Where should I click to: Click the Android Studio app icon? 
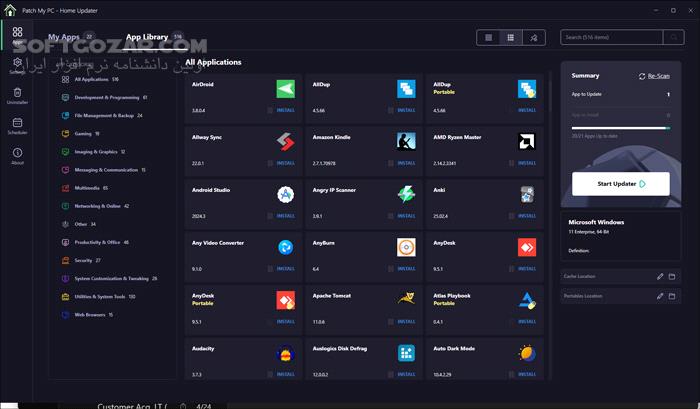click(x=285, y=194)
